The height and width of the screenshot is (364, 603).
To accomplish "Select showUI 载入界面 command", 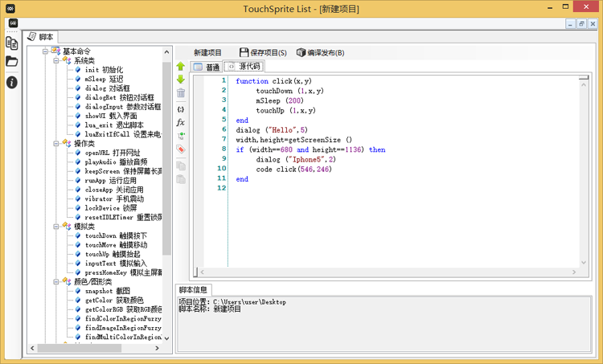I will click(x=111, y=116).
